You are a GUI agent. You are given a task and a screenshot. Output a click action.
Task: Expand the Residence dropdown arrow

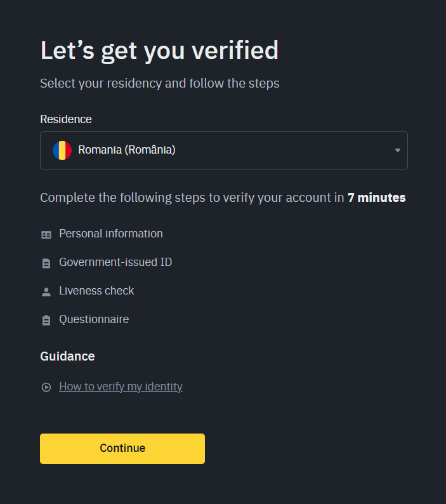click(398, 150)
